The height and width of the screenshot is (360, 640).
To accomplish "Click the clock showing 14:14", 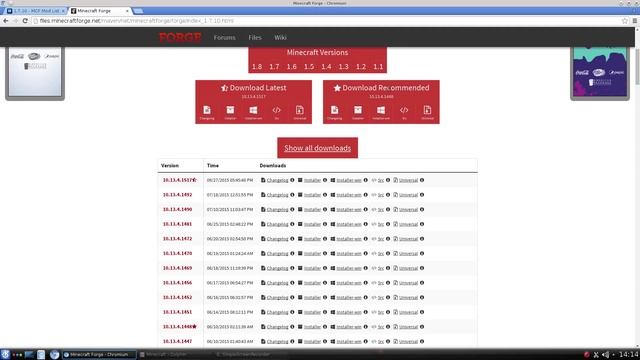I will click(629, 354).
